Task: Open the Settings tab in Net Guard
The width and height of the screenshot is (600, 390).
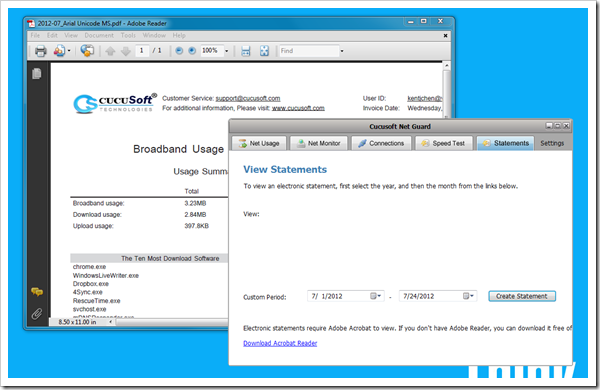Action: click(x=552, y=144)
